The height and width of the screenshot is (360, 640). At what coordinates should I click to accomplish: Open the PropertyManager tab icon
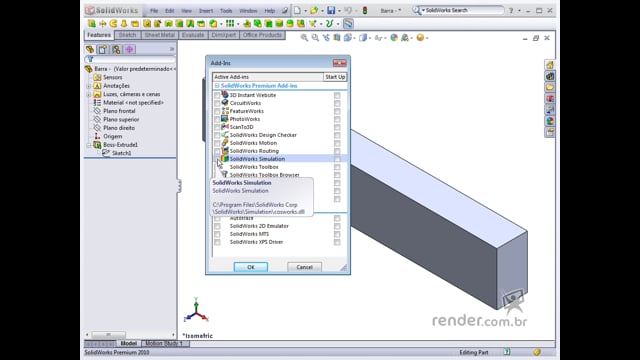[103, 49]
